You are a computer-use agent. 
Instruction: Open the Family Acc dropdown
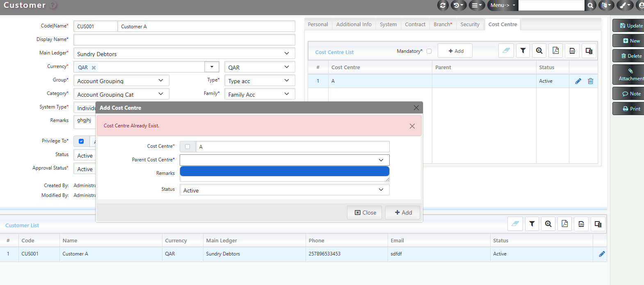tap(260, 94)
